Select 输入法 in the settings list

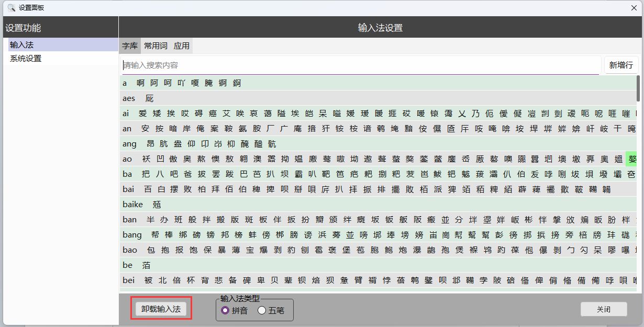click(22, 45)
